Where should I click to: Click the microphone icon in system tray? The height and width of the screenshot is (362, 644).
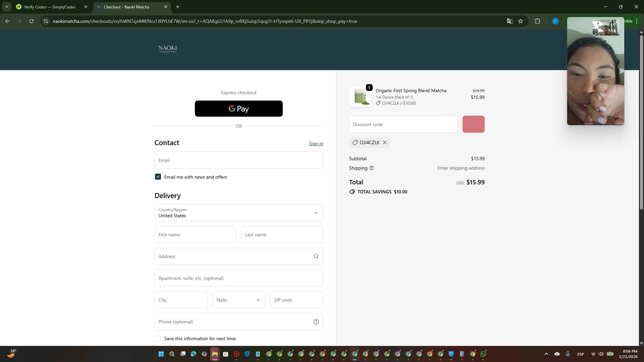pyautogui.click(x=568, y=354)
